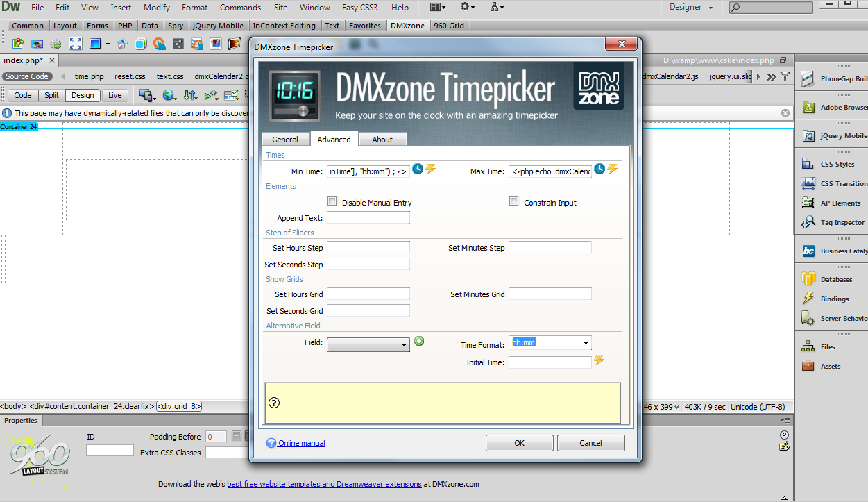Switch to Split view

click(51, 96)
